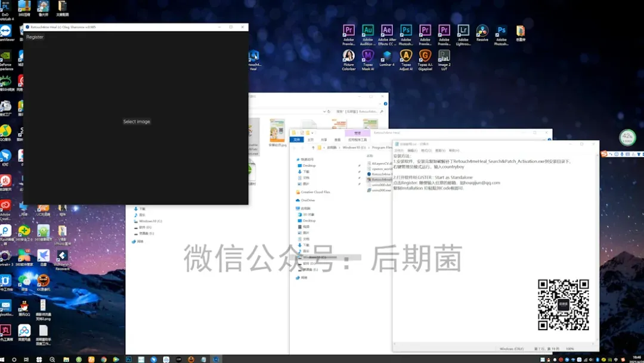644x363 pixels.
Task: Open Notepad 编辑 menu
Action: coord(413,150)
